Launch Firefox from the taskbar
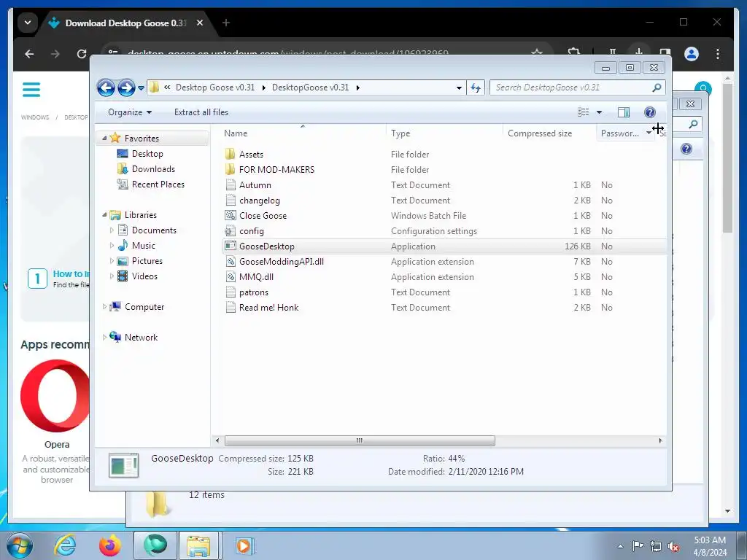 pos(109,545)
